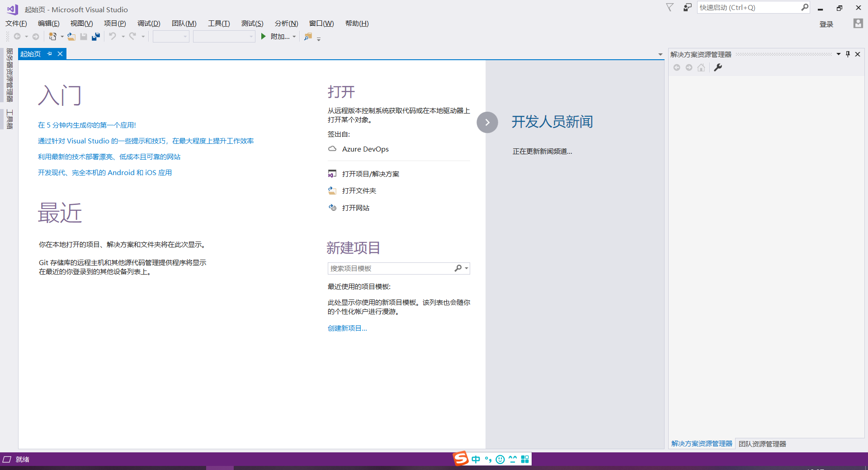Screen dimensions: 868x470
Task: Click the 创建新项目... link
Action: point(347,328)
